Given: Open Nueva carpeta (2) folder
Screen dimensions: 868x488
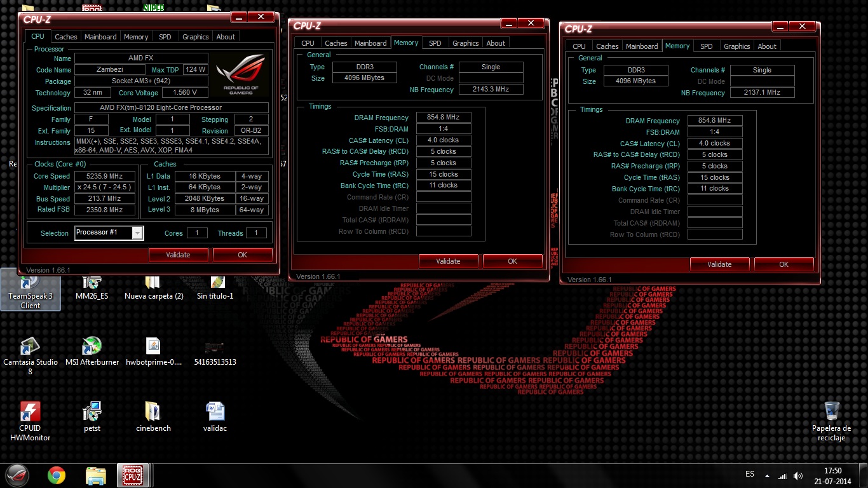Looking at the screenshot, I should pos(154,288).
